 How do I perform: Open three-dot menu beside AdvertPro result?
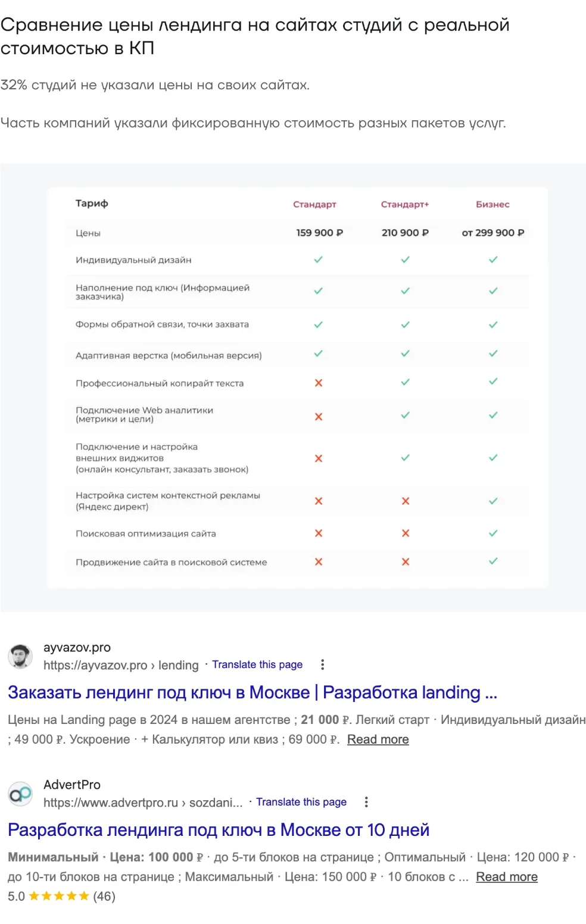coord(366,803)
